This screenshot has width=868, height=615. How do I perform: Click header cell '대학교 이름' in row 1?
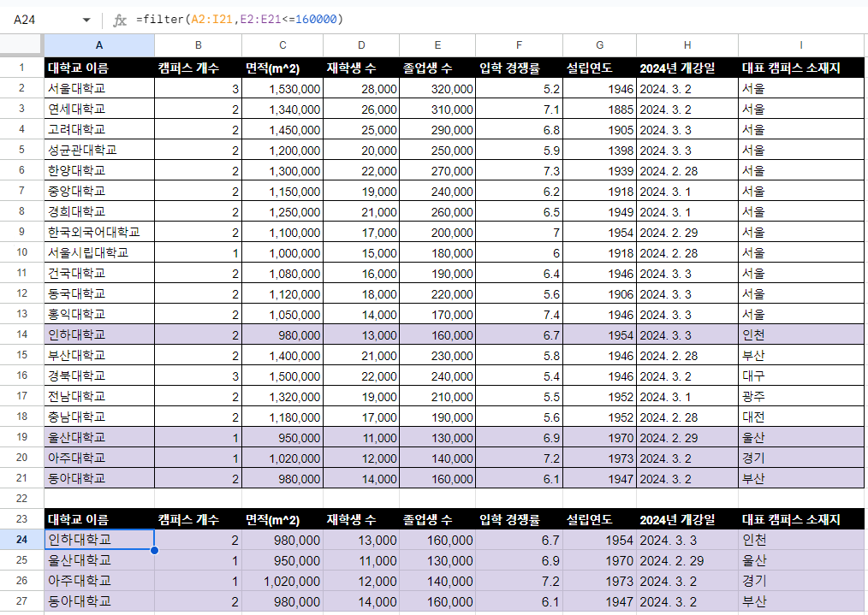click(x=99, y=68)
